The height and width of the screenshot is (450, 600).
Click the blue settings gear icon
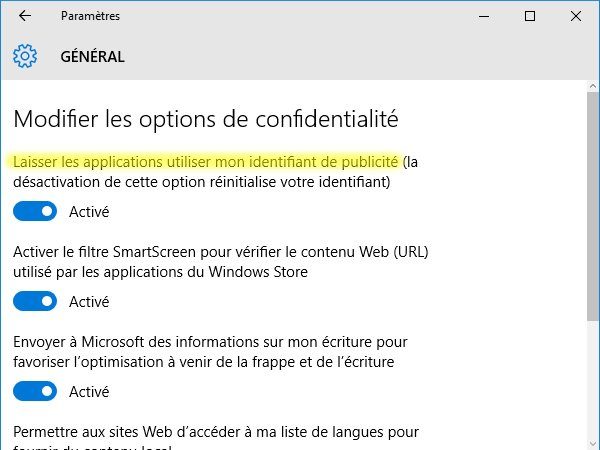[x=25, y=56]
